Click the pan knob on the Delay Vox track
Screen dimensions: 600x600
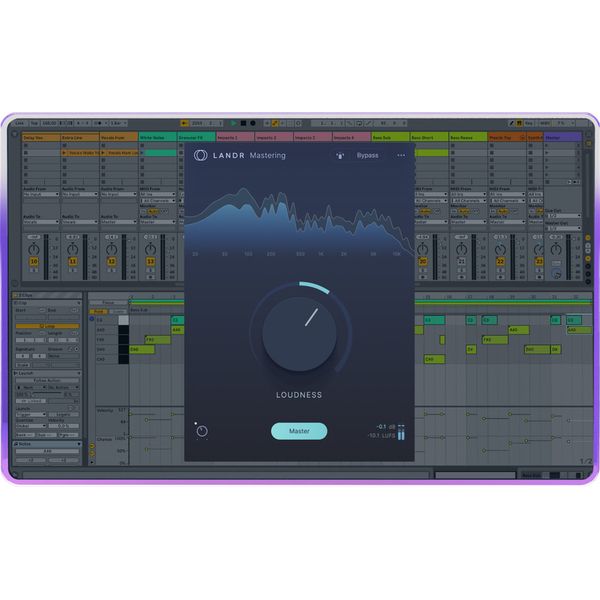[34, 249]
